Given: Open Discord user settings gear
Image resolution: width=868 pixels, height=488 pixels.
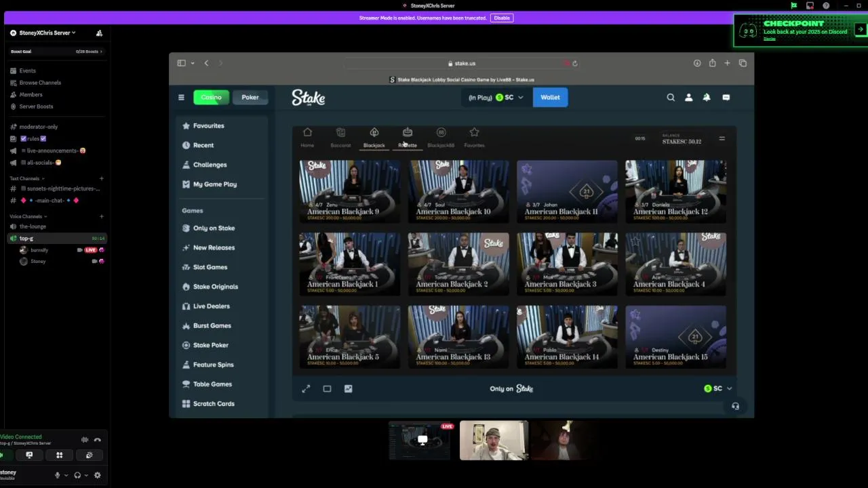Looking at the screenshot, I should click(x=98, y=475).
